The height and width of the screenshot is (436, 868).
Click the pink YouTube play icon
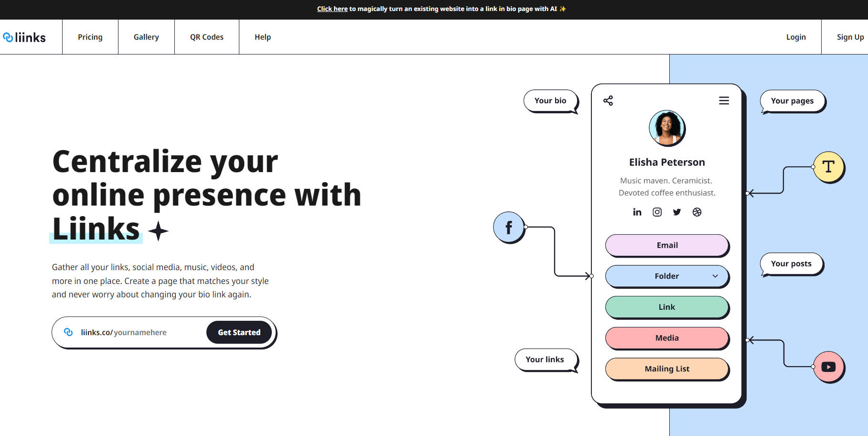[x=828, y=367]
